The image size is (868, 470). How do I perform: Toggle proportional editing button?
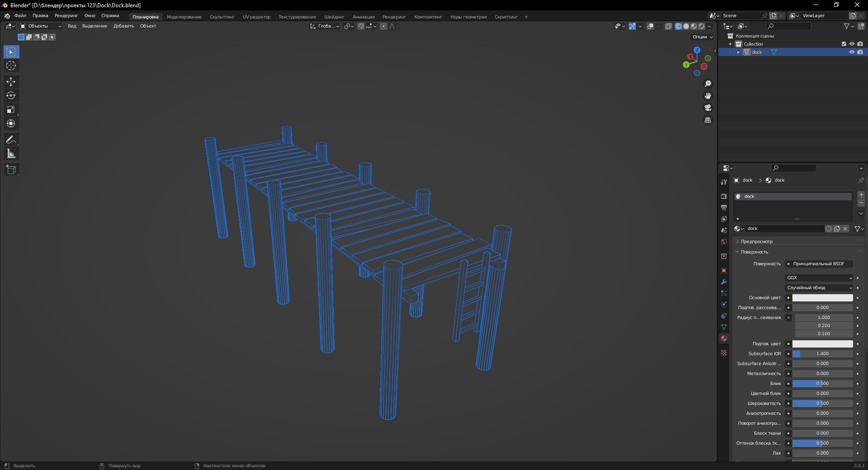click(384, 26)
